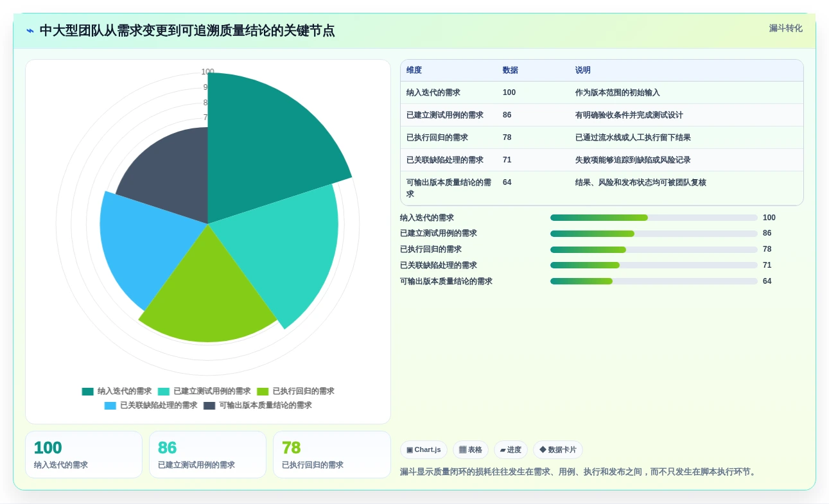Toggle the 已建立测试用例的需求 legend swatch
The height and width of the screenshot is (504, 829).
(164, 392)
